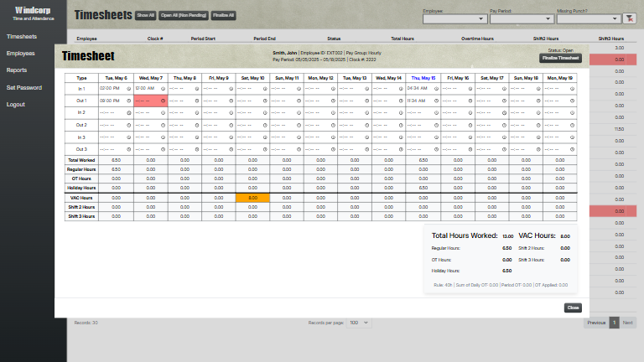
Task: Change the Records per page dropdown
Action: [x=360, y=322]
